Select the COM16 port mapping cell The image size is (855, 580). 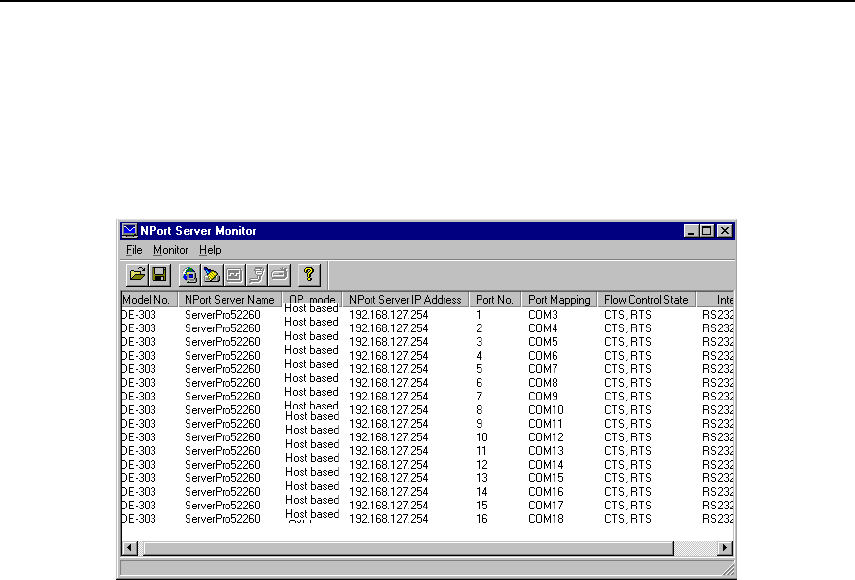pyautogui.click(x=546, y=492)
